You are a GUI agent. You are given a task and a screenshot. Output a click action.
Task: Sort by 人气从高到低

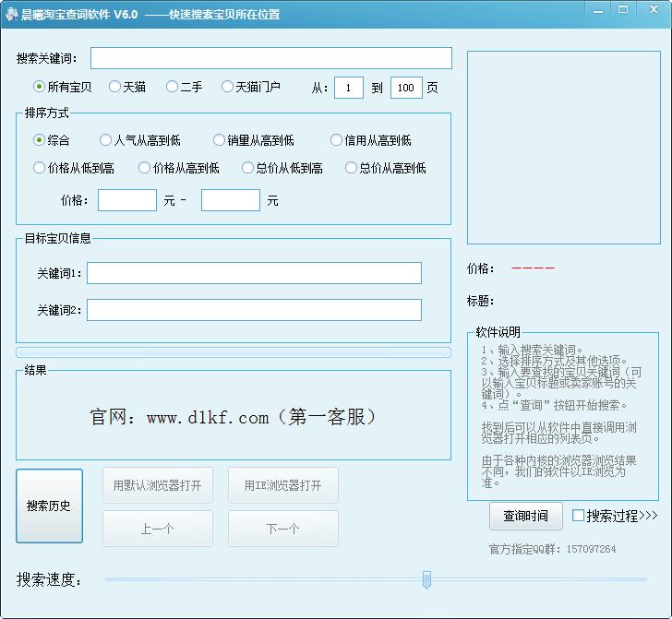105,140
